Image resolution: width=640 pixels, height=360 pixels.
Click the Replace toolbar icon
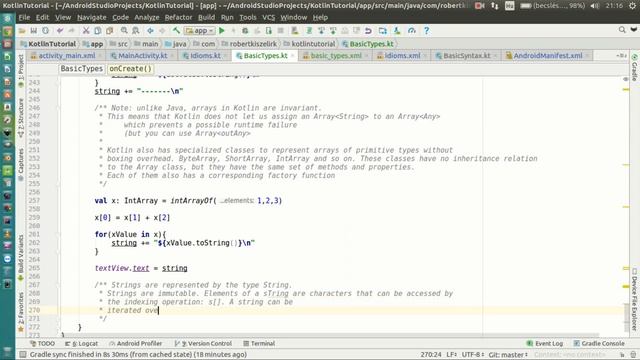pyautogui.click(x=136, y=31)
